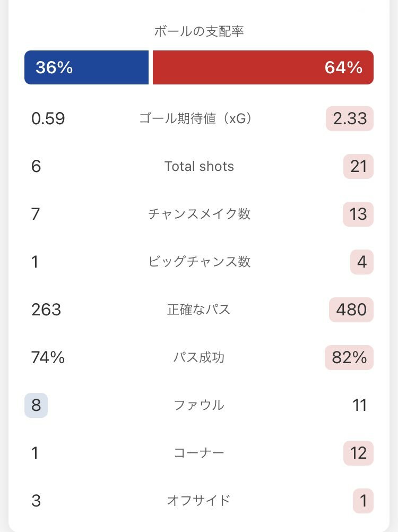Select the ボールの支配率 heading
The image size is (398, 532).
199,31
